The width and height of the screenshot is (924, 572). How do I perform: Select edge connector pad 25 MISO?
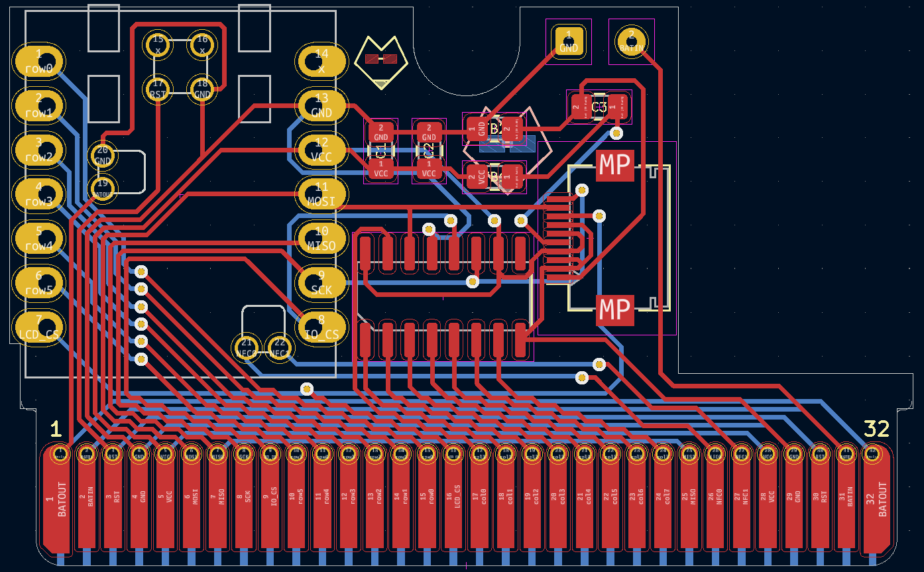tap(689, 498)
